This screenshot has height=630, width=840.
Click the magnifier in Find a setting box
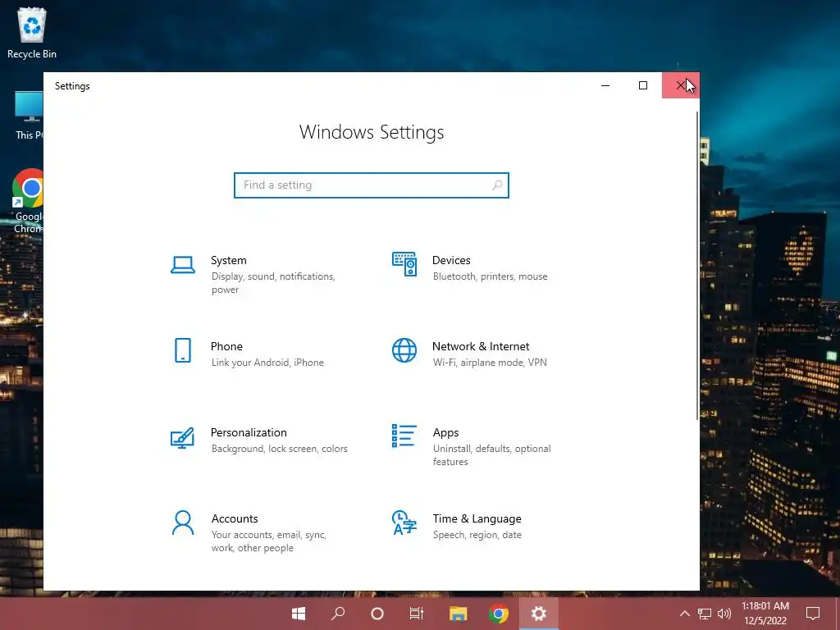(x=497, y=185)
